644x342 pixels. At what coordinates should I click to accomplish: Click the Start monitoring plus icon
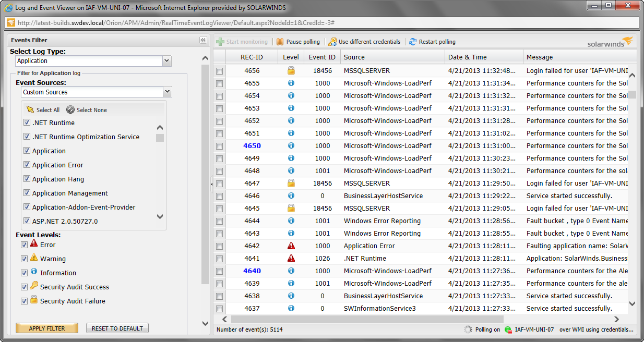[220, 42]
